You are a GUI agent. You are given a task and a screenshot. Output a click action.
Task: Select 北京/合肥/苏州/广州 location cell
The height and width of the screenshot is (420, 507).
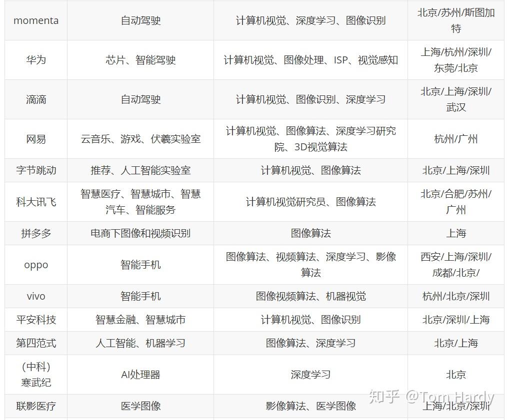pos(456,202)
